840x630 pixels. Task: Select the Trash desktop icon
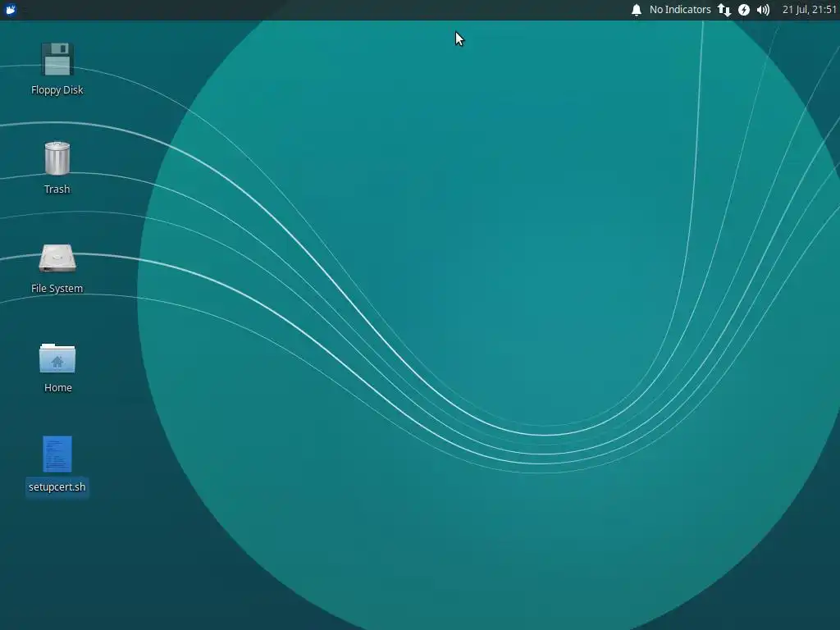click(x=57, y=158)
